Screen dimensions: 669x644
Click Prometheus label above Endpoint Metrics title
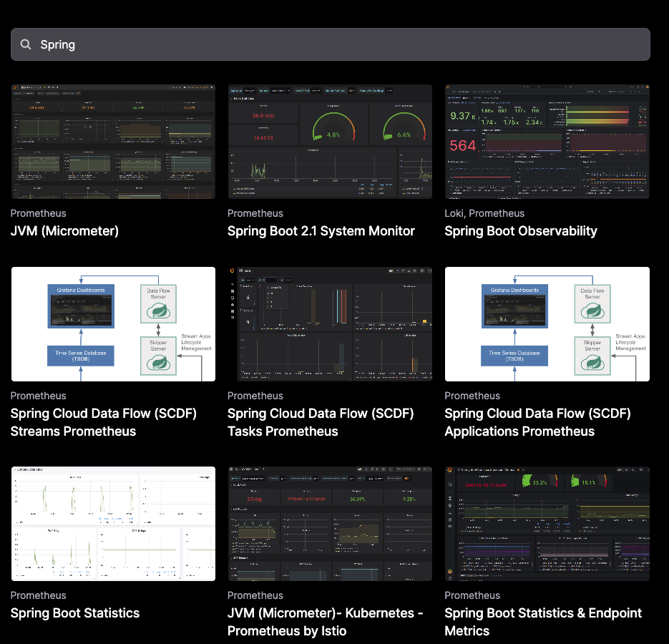[x=472, y=595]
